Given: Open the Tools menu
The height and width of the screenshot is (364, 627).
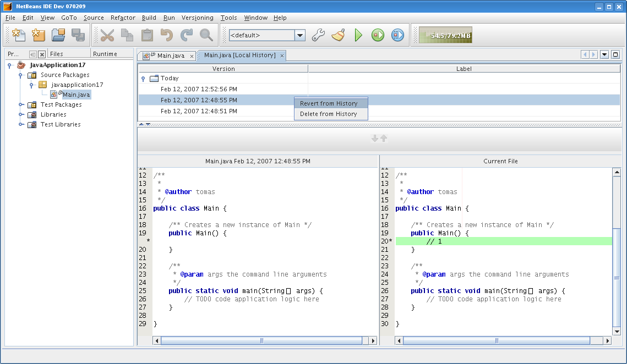Looking at the screenshot, I should pos(229,18).
